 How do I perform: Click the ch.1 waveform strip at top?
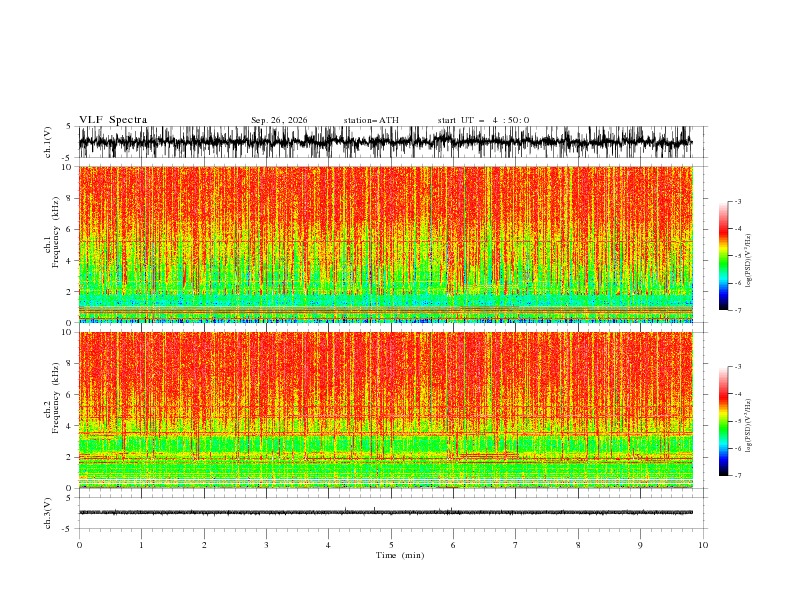click(386, 142)
